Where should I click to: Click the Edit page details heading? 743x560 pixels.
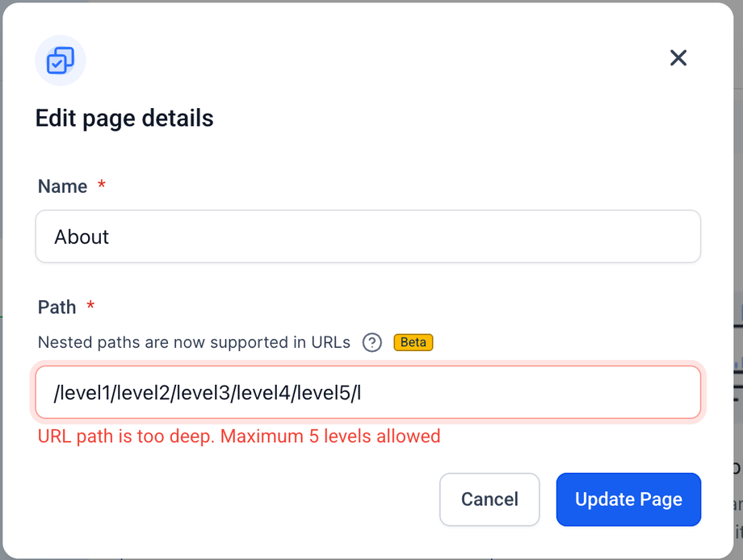pyautogui.click(x=124, y=119)
